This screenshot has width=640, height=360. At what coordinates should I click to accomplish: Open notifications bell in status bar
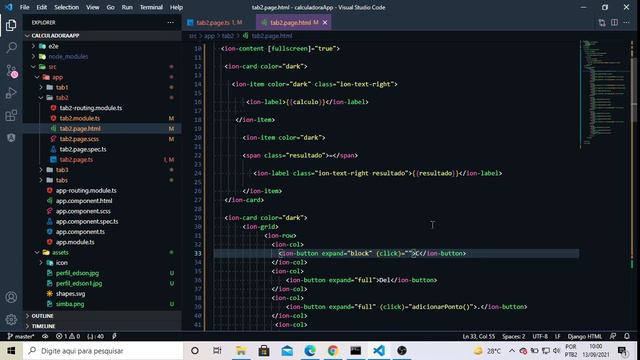[627, 336]
